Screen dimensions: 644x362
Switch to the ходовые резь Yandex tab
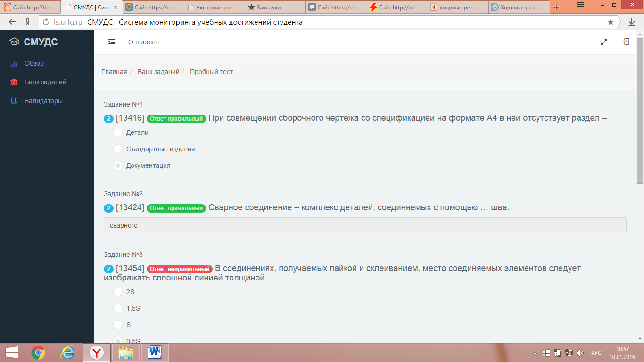458,7
